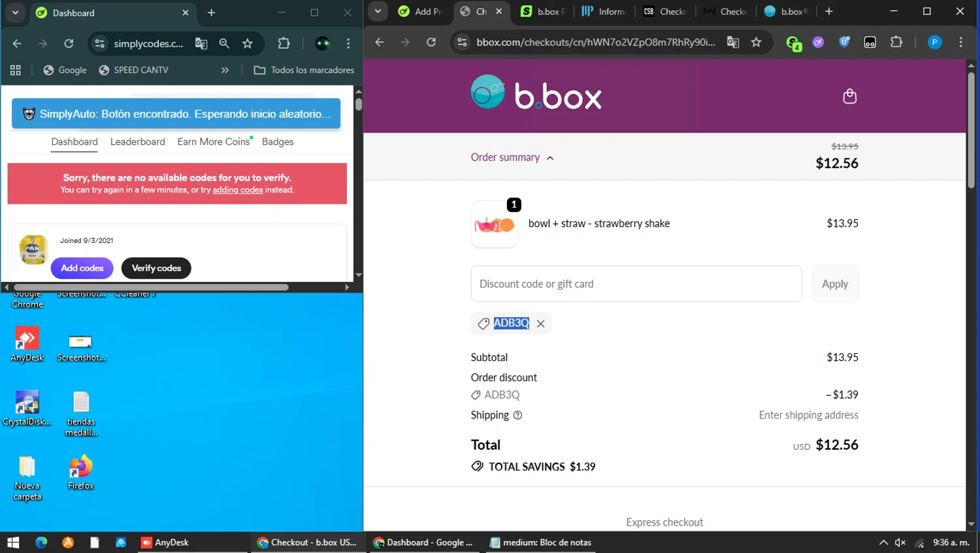Go back in the b.box browser window
This screenshot has width=980, height=553.
pyautogui.click(x=380, y=42)
